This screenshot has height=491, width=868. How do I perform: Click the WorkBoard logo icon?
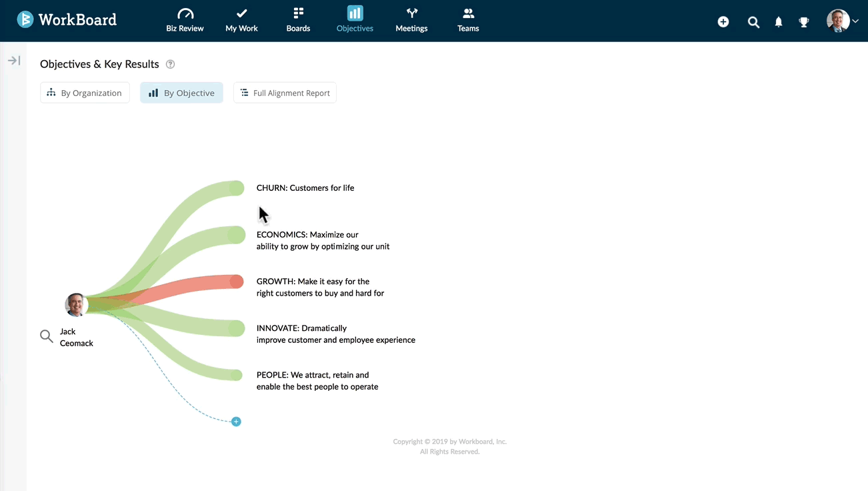tap(25, 20)
